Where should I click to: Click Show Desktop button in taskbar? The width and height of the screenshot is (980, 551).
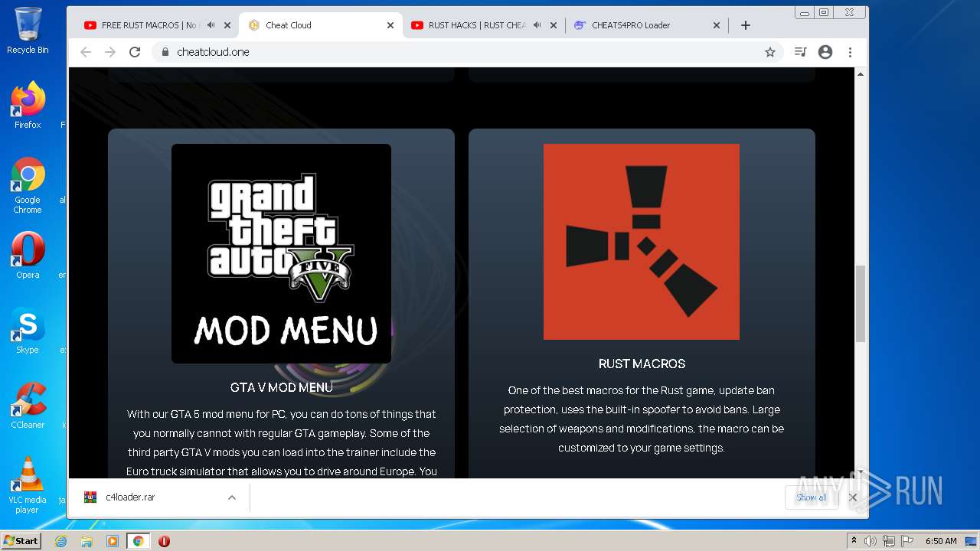972,541
